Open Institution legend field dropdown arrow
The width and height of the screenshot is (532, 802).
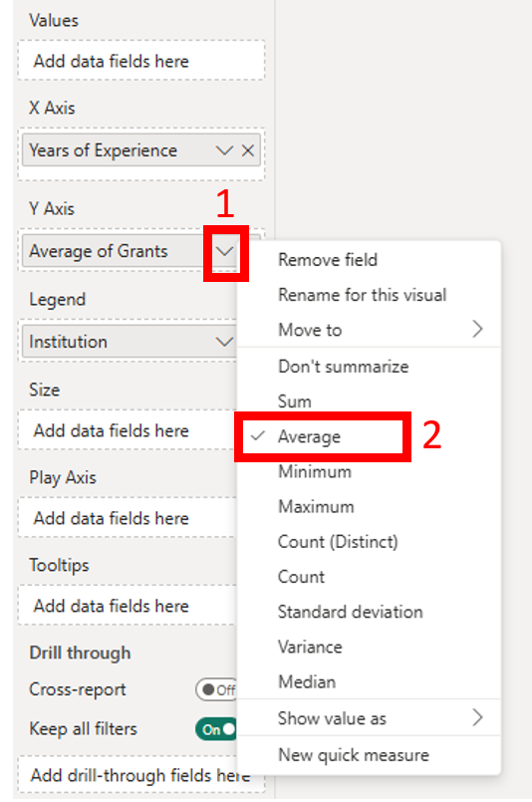coord(224,341)
